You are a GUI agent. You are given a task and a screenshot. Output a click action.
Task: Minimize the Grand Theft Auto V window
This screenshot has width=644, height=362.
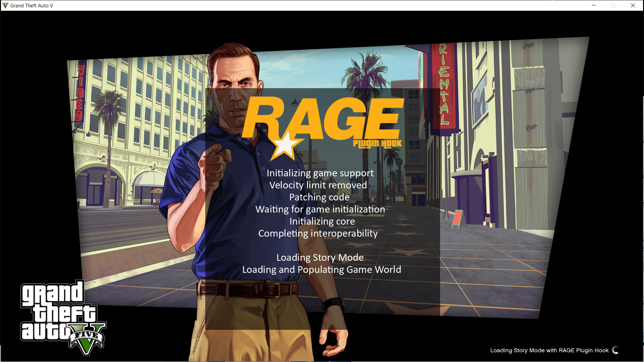click(x=593, y=5)
